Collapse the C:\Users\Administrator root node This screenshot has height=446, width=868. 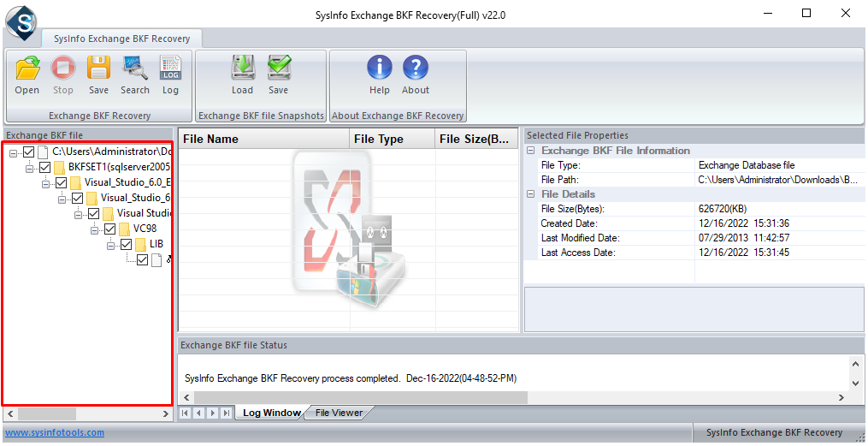click(x=14, y=153)
